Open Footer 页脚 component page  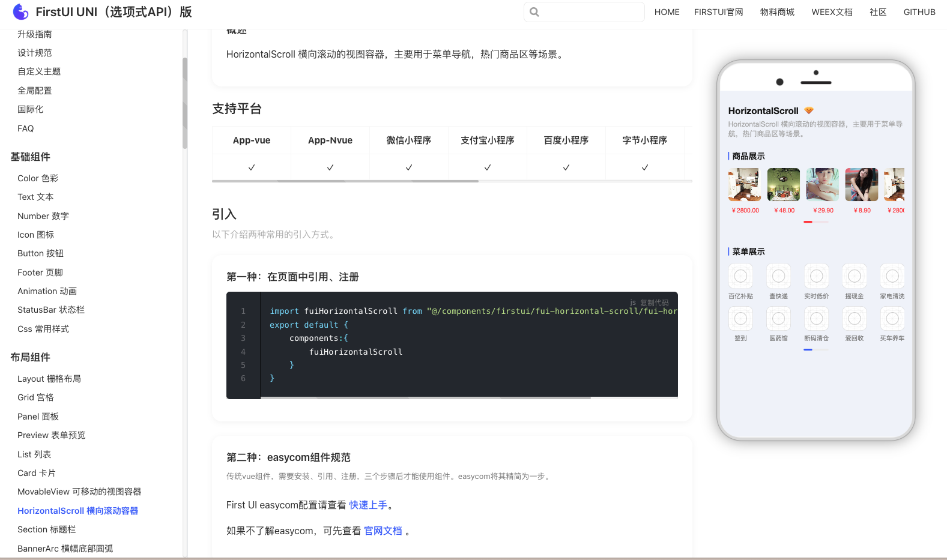pos(40,272)
